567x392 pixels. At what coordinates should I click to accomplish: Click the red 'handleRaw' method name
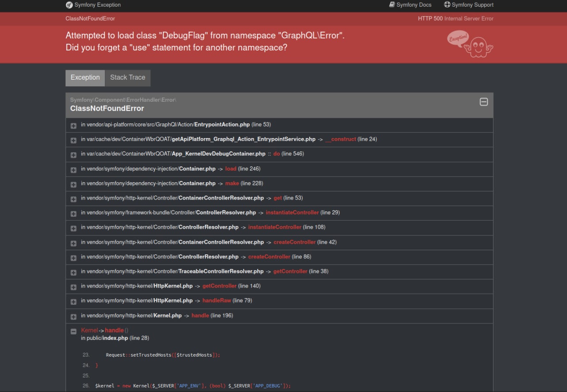217,300
